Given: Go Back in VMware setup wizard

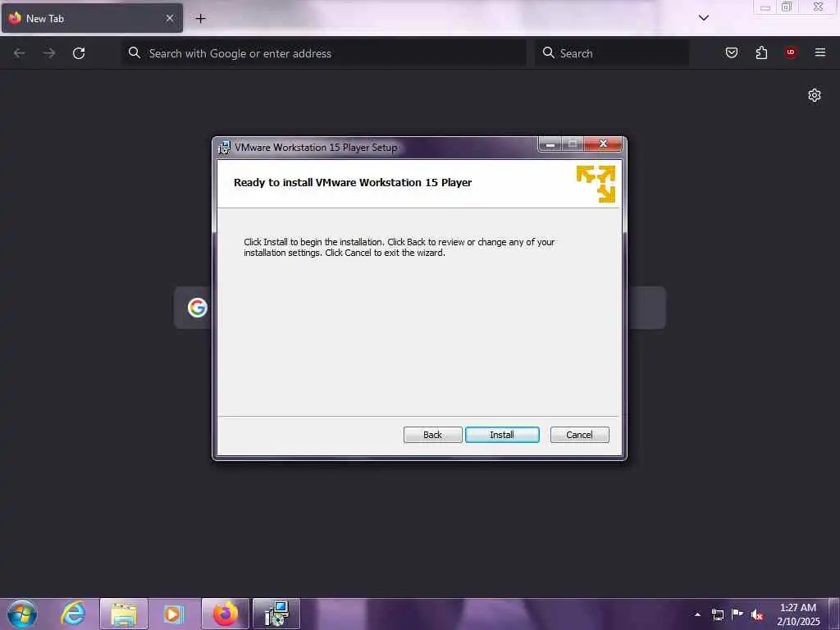Looking at the screenshot, I should [432, 435].
